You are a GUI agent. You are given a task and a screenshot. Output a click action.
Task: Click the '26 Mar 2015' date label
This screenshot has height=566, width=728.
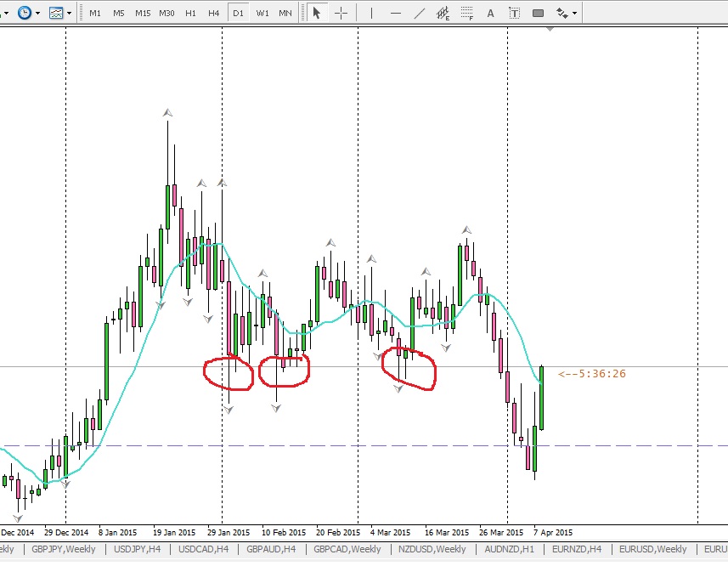point(501,532)
